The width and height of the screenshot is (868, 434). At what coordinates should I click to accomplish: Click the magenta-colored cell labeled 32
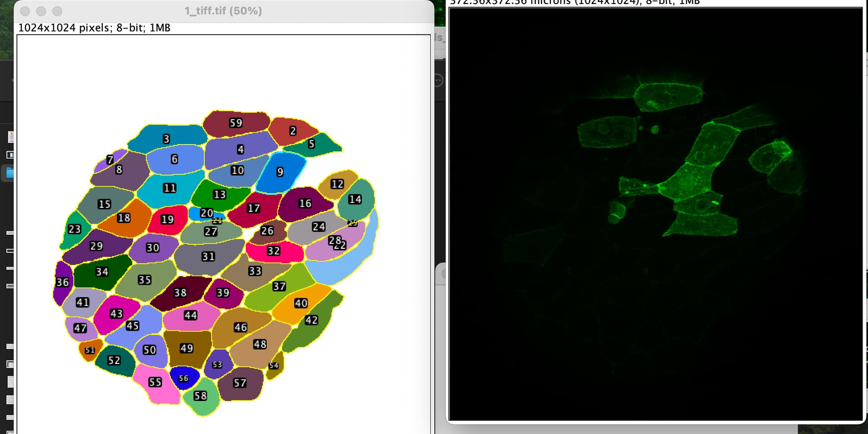(273, 251)
